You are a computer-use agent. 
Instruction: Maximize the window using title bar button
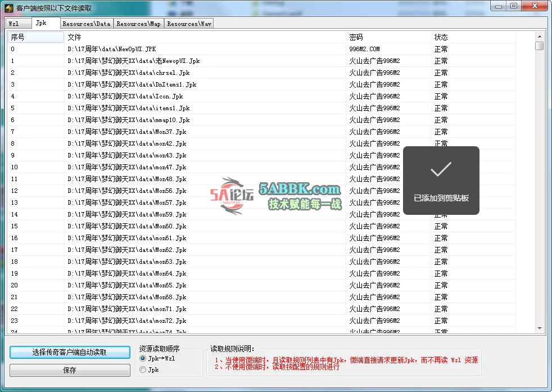tap(513, 6)
